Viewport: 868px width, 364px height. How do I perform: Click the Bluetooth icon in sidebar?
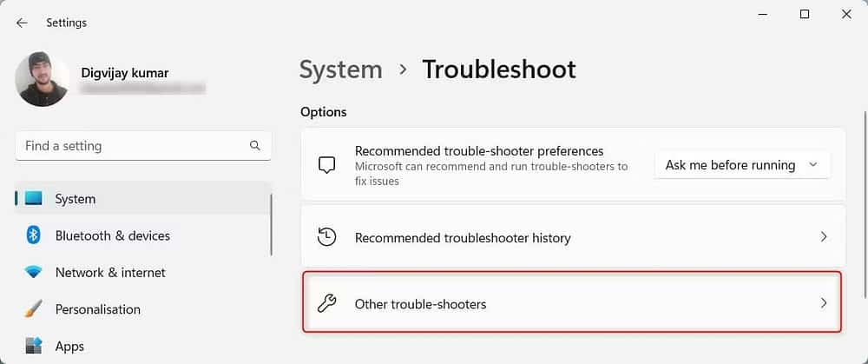click(34, 235)
